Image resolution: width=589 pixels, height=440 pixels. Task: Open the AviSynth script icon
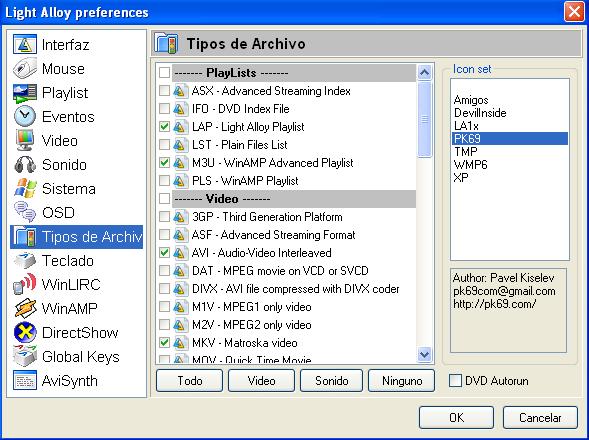(x=25, y=380)
